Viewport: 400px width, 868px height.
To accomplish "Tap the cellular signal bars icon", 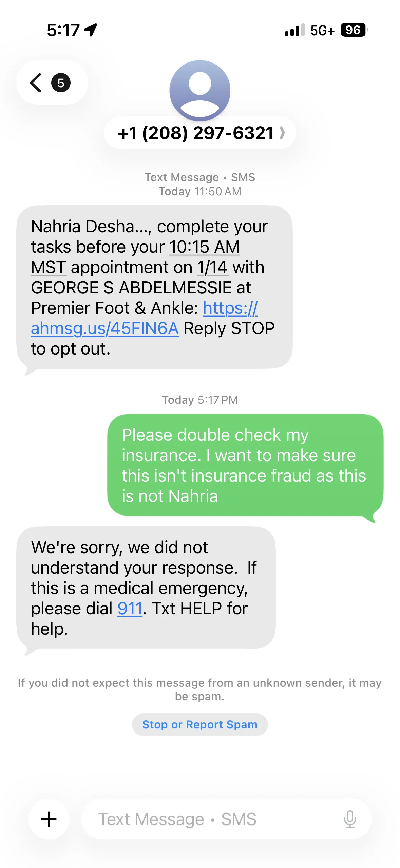I will [294, 30].
